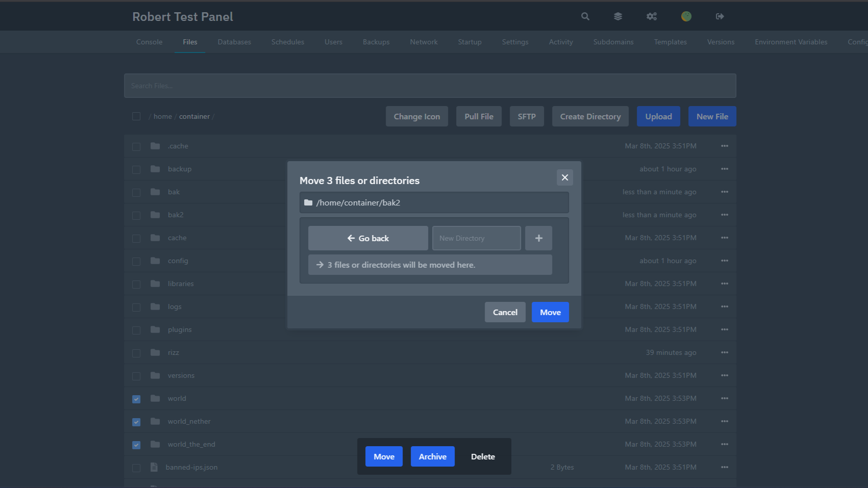
Task: Open the servers stack icon in header
Action: (x=618, y=16)
